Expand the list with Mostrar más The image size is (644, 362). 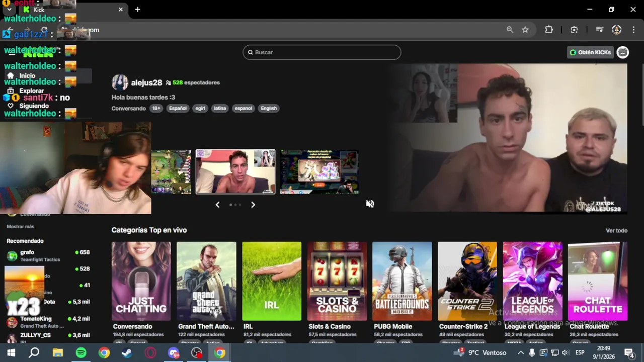pos(21,227)
